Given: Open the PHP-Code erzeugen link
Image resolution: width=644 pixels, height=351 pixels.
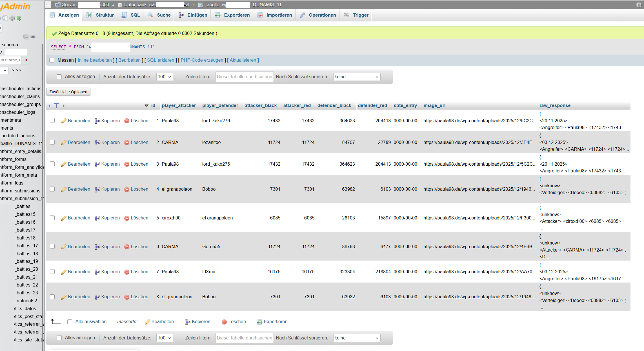Looking at the screenshot, I should click(202, 60).
